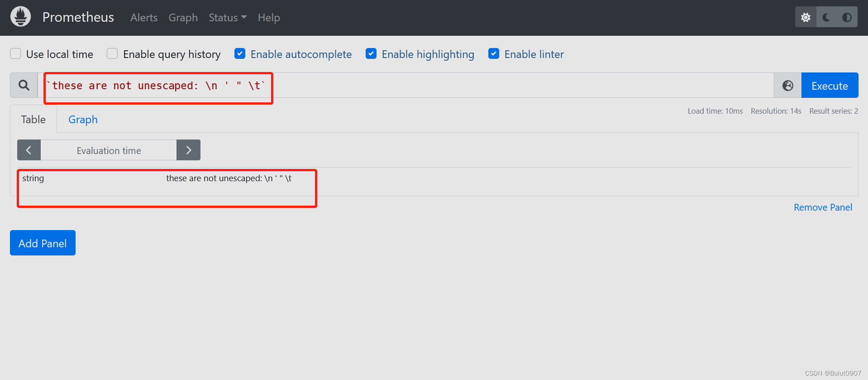Click Remove Panel link
Screen dimensions: 868x380
coord(823,207)
